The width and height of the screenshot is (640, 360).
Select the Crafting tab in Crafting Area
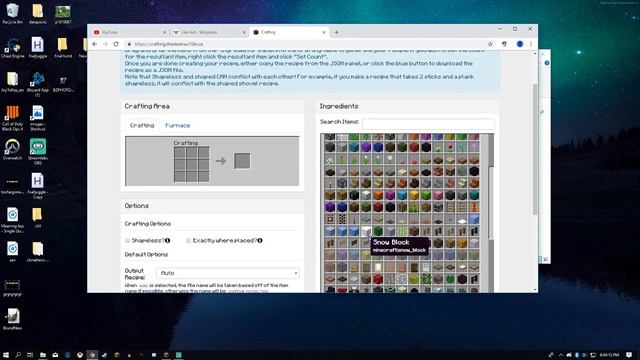(142, 125)
